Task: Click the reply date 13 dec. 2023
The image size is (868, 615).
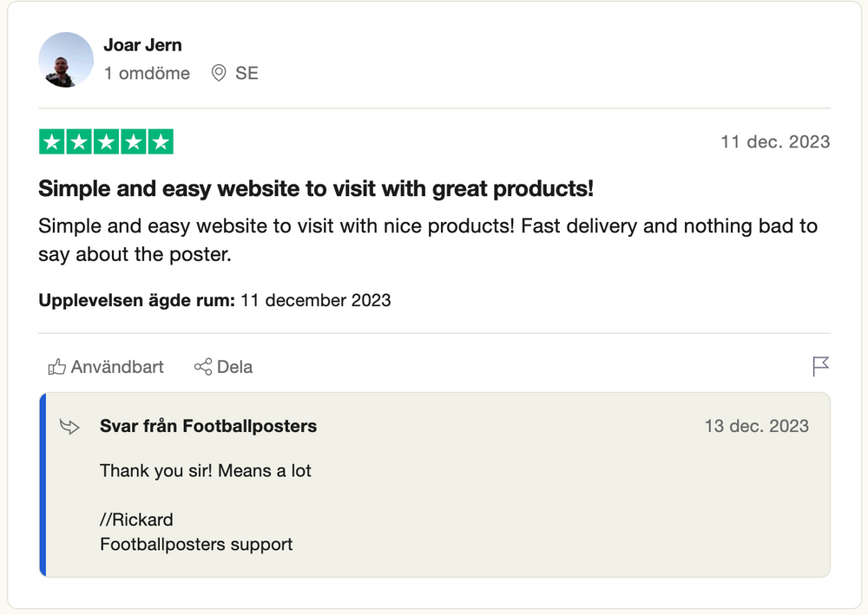Action: (756, 426)
